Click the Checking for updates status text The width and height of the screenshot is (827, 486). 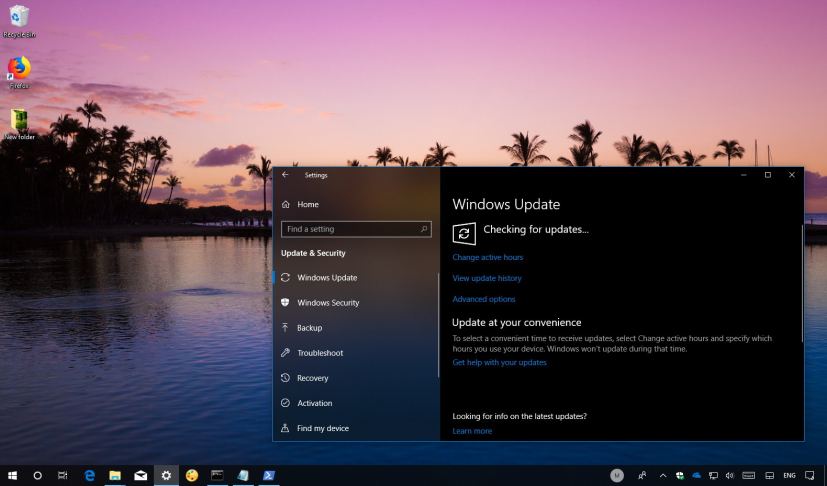pos(536,229)
